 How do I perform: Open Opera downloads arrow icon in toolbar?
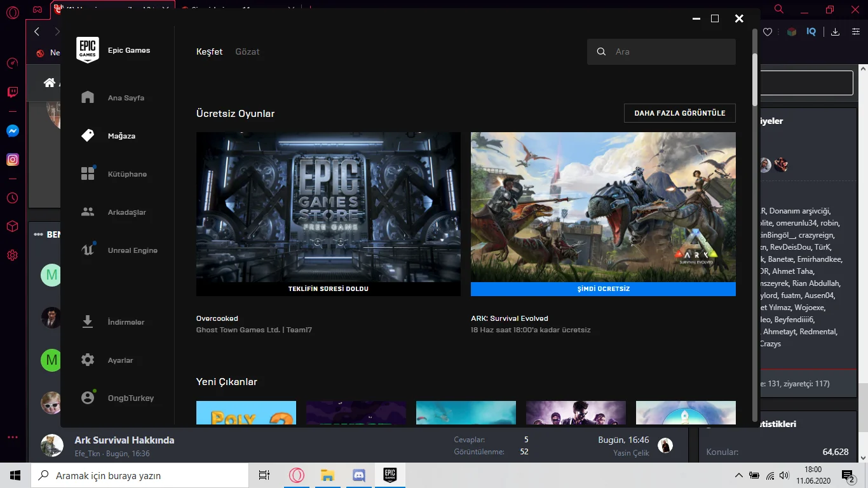tap(836, 32)
